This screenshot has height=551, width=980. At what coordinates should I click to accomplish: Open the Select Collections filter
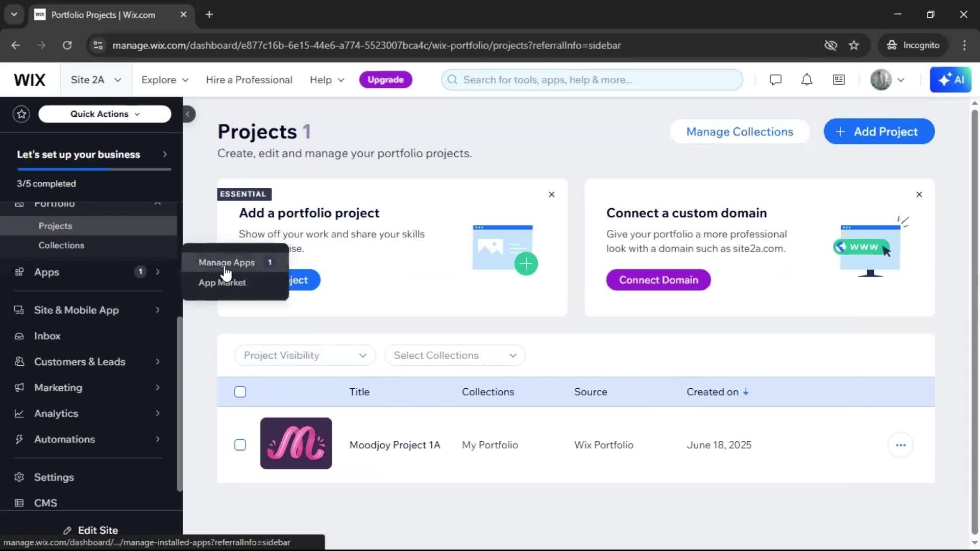coord(455,355)
